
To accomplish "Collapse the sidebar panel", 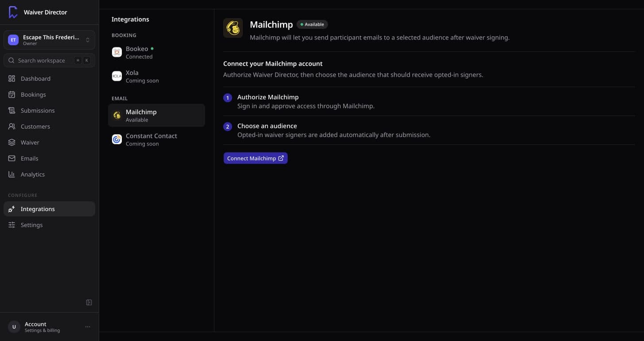I will point(89,302).
